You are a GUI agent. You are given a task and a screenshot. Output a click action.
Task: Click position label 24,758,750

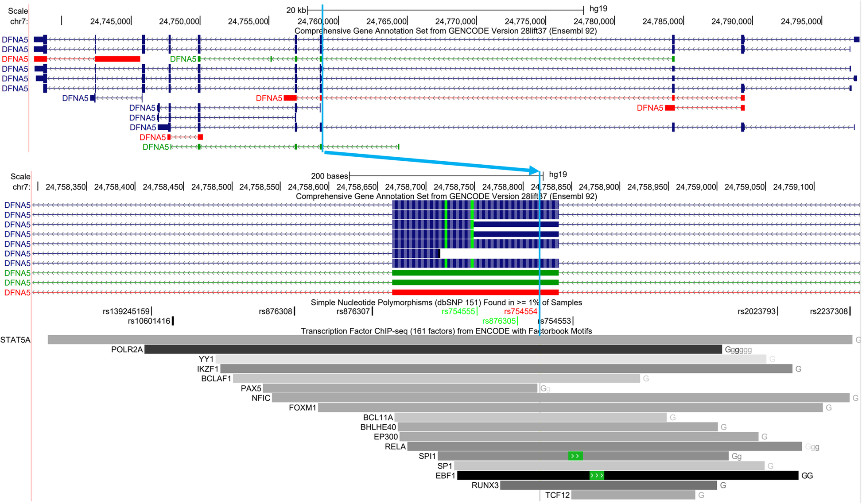tap(454, 187)
